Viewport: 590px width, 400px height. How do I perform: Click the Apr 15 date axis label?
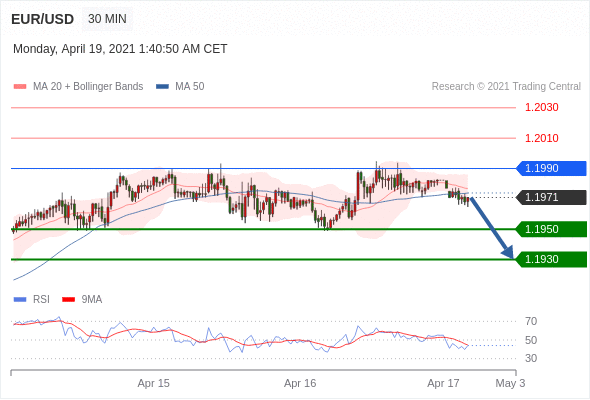pyautogui.click(x=154, y=383)
